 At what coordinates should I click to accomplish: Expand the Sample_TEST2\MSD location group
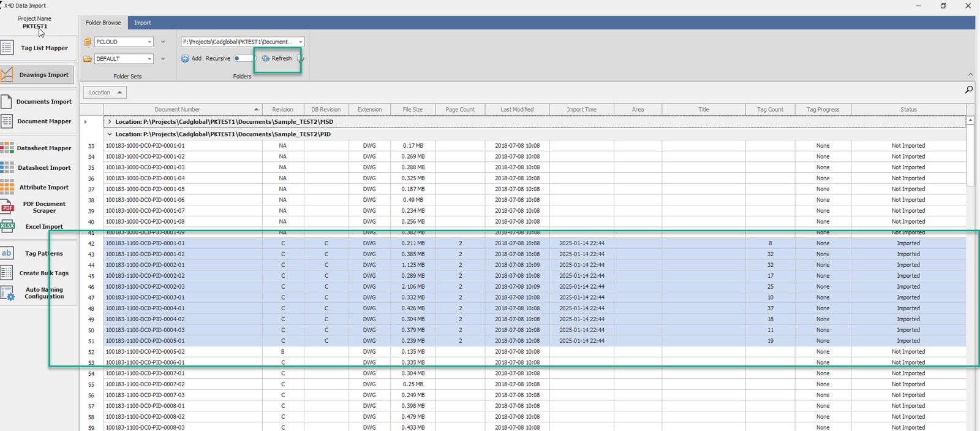110,122
